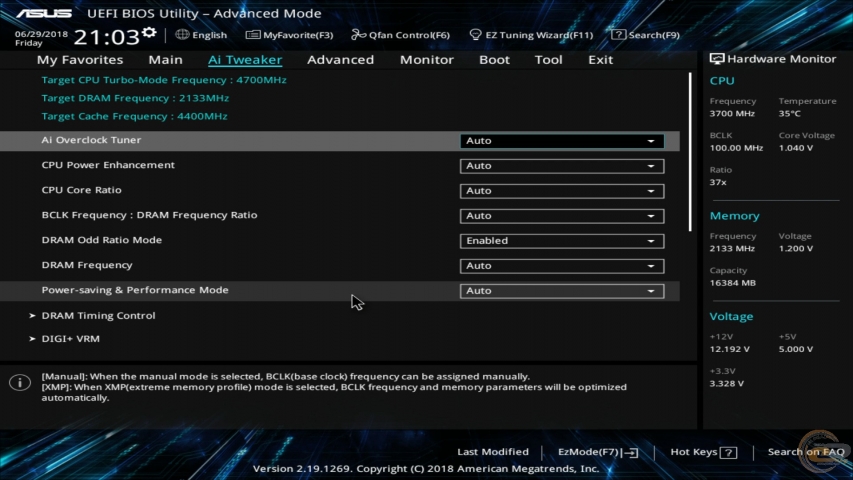Screen dimensions: 853x480
Task: Click the memory capacity 16384 MB value
Action: (x=732, y=283)
